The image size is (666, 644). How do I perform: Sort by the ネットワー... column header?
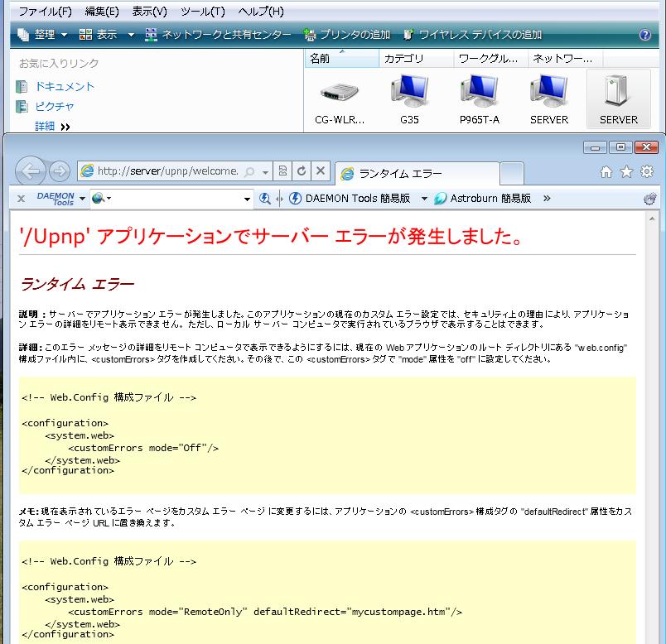pos(565,58)
